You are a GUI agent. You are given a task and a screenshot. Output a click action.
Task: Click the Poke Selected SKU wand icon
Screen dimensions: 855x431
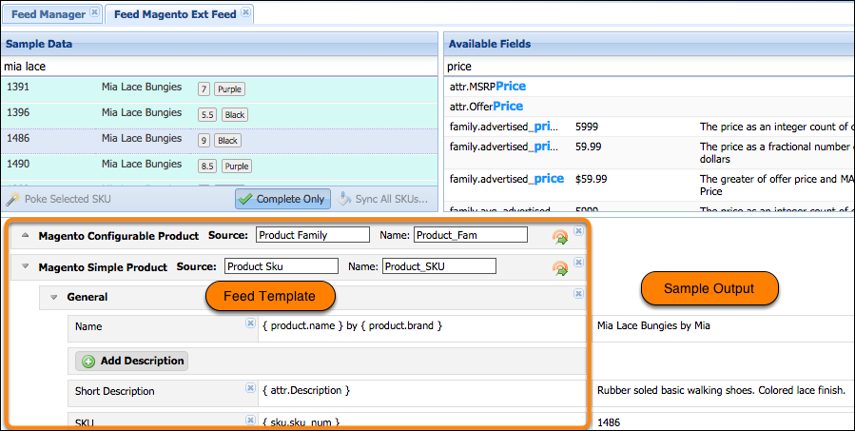pyautogui.click(x=13, y=199)
